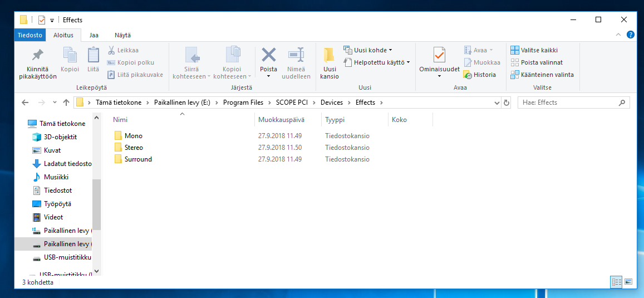The width and height of the screenshot is (644, 298).
Task: Switch to details list view
Action: pyautogui.click(x=616, y=282)
